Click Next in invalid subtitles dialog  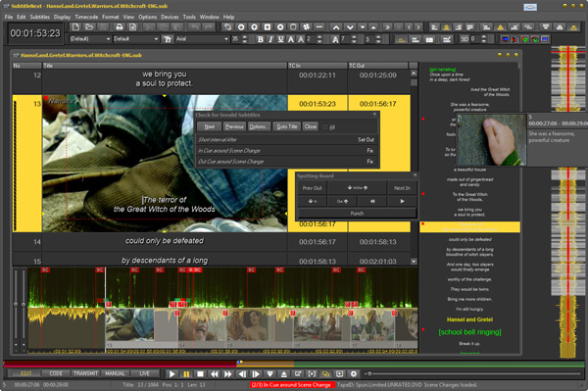(210, 126)
